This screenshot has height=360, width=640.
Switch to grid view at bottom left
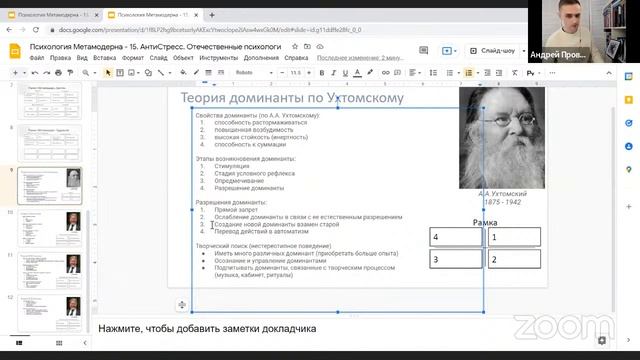pyautogui.click(x=59, y=343)
